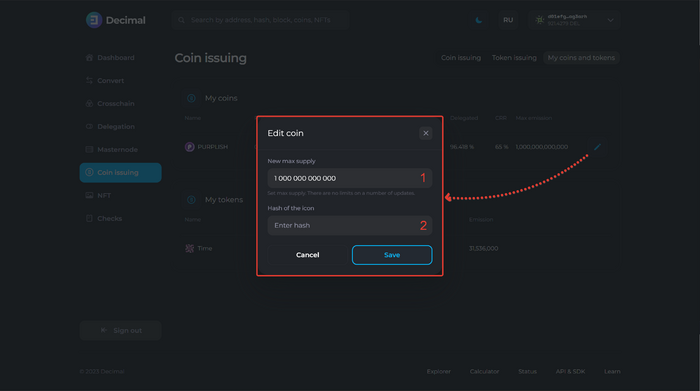Click the Convert arrows icon
The image size is (700, 391).
point(89,81)
